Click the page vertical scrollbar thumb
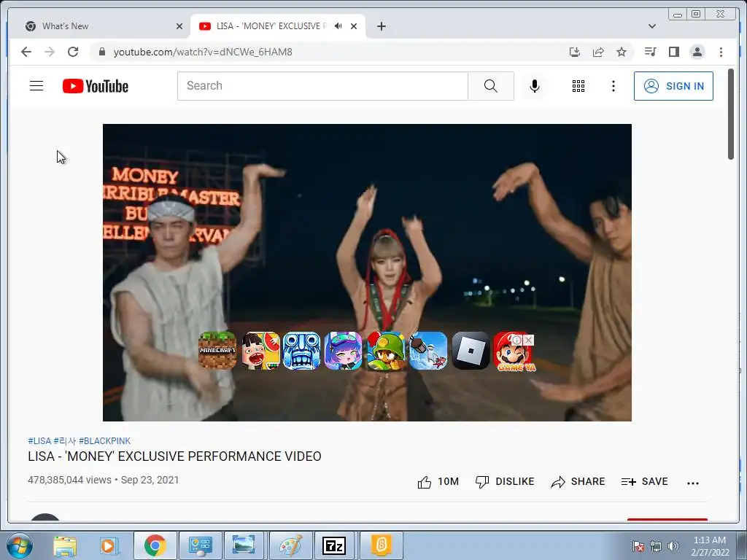Image resolution: width=747 pixels, height=560 pixels. tap(731, 114)
